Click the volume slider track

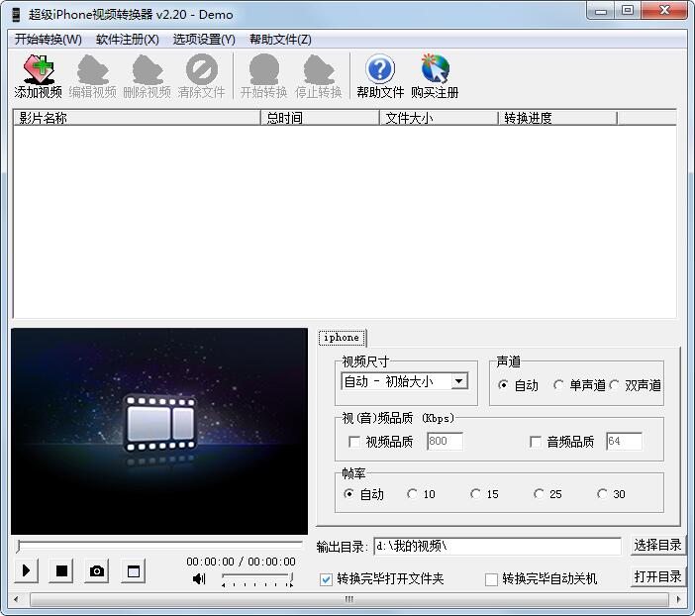[257, 576]
